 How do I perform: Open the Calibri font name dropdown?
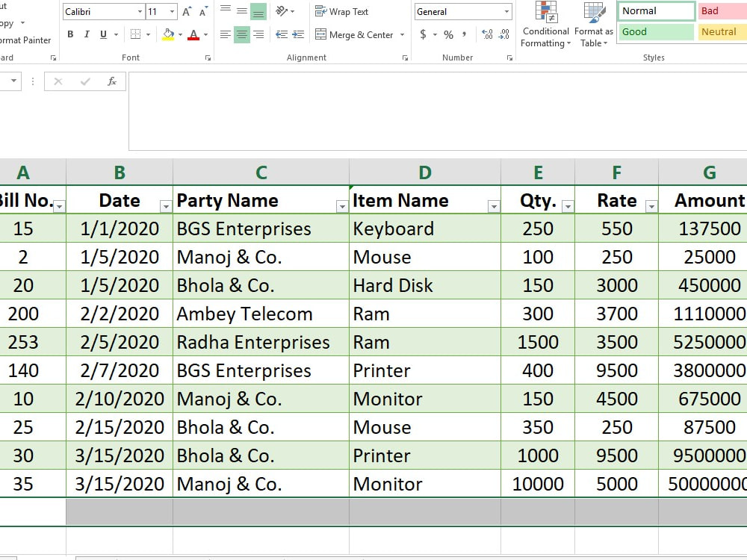(x=140, y=11)
